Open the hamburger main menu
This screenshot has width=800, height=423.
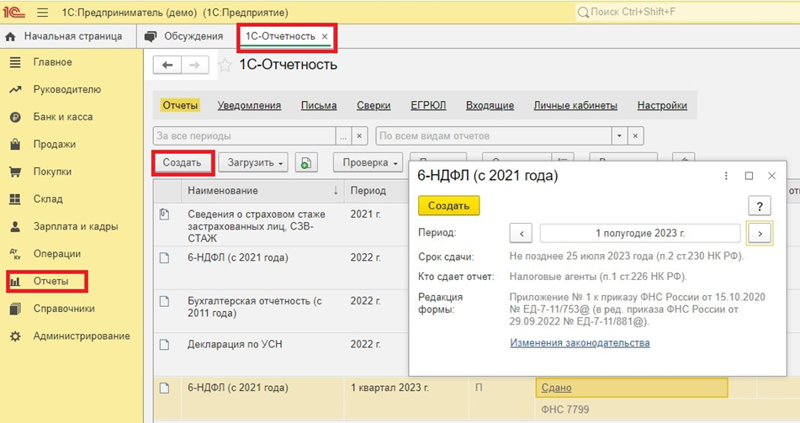[43, 12]
